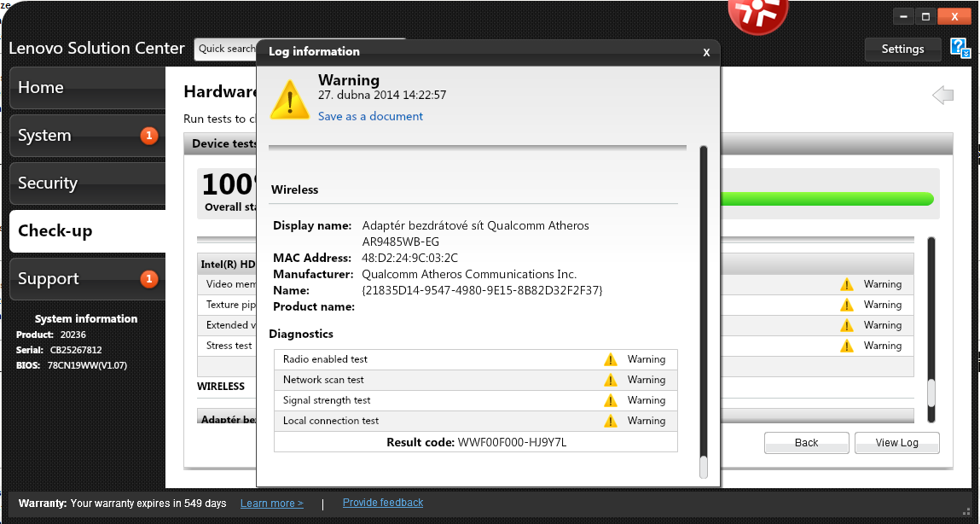Click Save as a document link
The height and width of the screenshot is (524, 980).
click(x=370, y=116)
